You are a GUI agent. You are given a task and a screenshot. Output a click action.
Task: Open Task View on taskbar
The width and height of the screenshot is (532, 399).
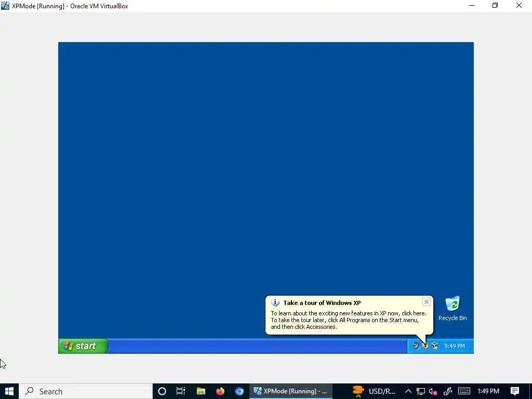[181, 391]
